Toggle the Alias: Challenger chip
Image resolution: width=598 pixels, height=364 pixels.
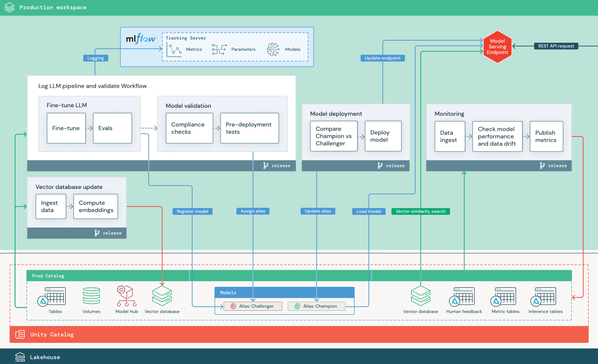(x=253, y=306)
